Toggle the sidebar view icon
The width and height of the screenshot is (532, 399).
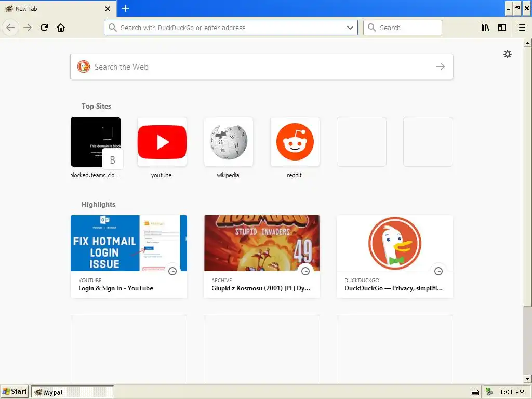(502, 28)
